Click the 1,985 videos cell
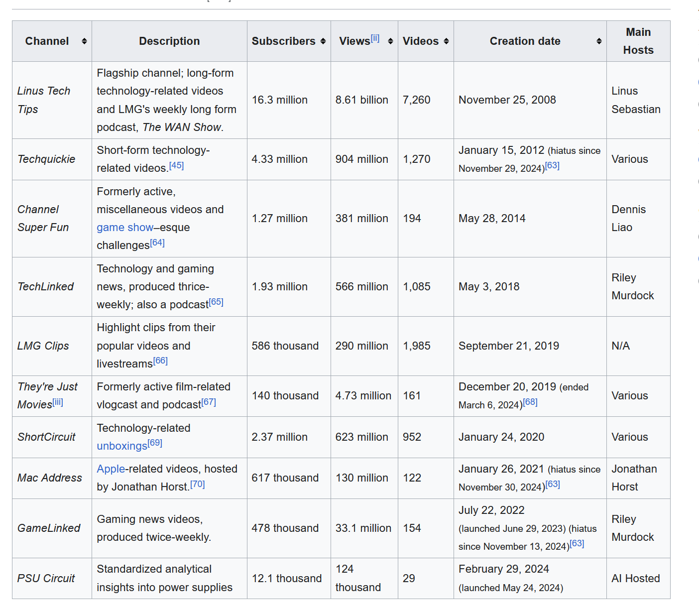The height and width of the screenshot is (616, 699). coord(426,346)
